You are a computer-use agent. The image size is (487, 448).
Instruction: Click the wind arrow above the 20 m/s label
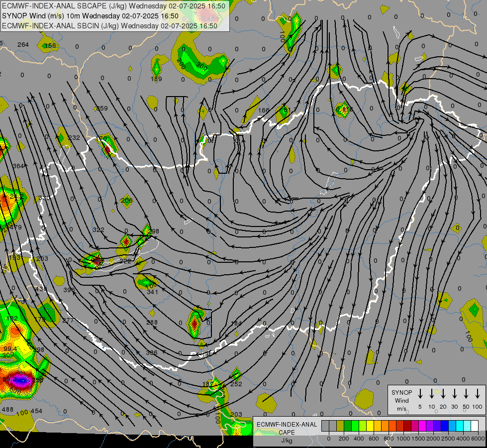click(x=443, y=394)
